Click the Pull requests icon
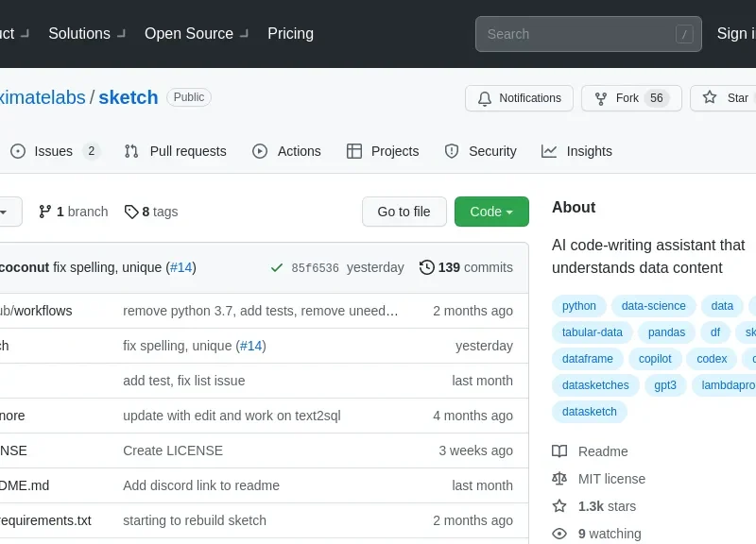 (131, 151)
